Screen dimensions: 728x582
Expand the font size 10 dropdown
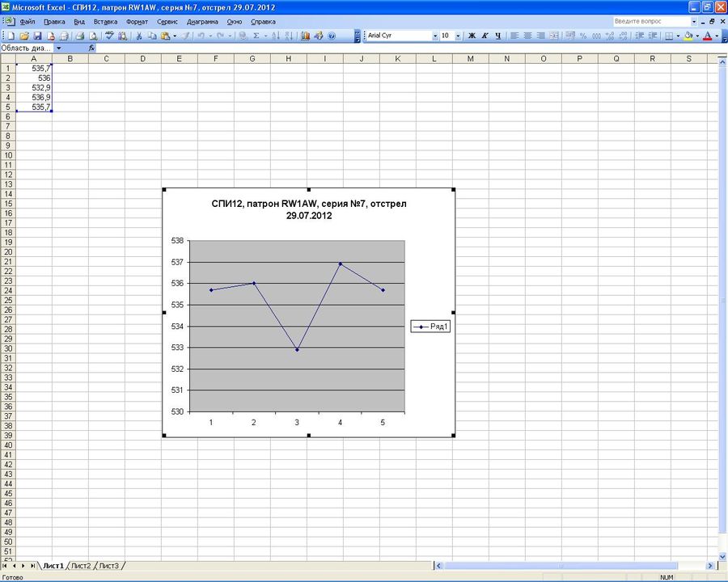[x=459, y=36]
